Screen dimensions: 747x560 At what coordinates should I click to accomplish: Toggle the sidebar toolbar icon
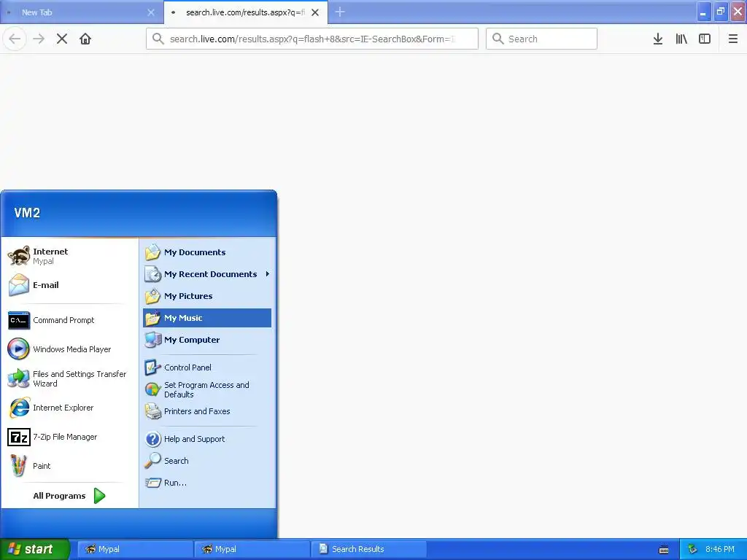pyautogui.click(x=705, y=39)
